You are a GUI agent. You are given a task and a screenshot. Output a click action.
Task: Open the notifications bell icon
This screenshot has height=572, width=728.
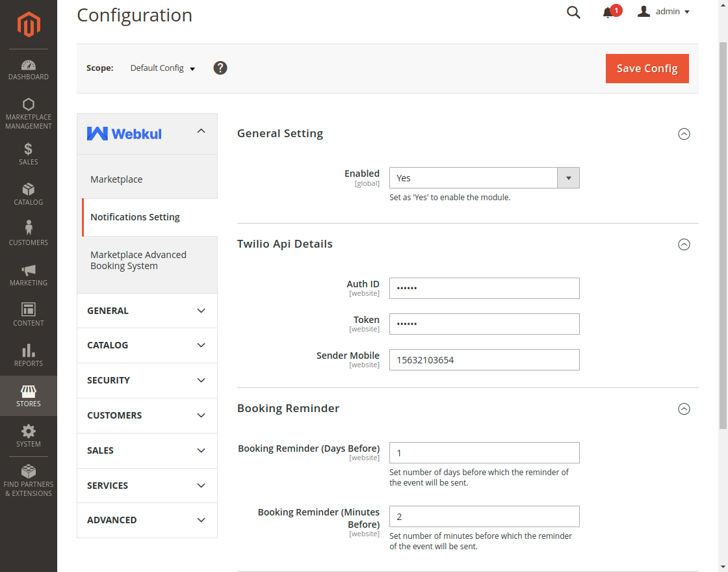click(608, 12)
